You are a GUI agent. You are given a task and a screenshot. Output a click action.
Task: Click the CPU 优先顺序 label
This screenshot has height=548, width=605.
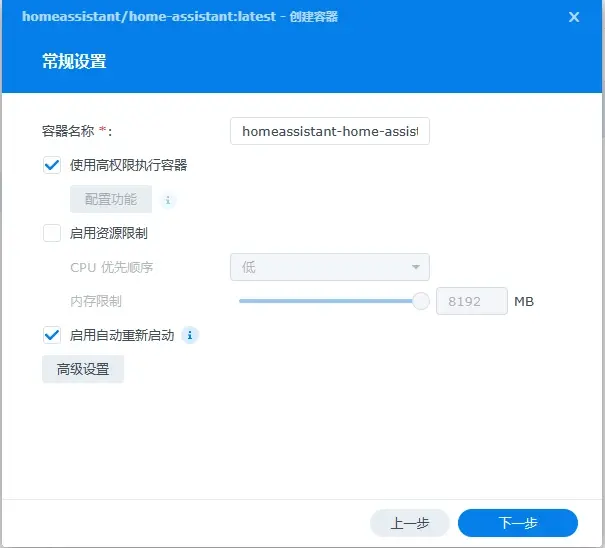(x=112, y=267)
